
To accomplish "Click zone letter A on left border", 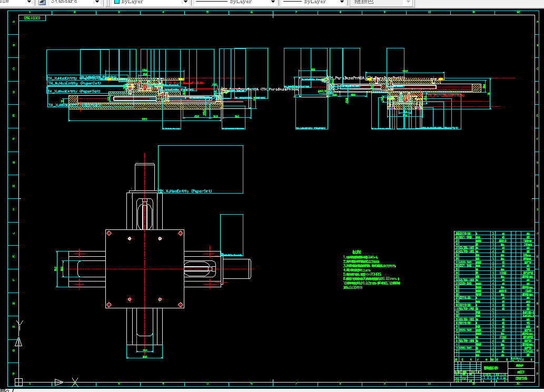I will [14, 22].
